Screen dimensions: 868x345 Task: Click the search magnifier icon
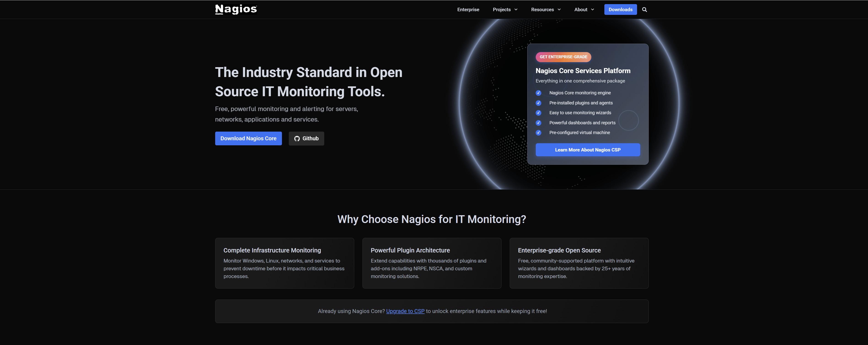(644, 9)
